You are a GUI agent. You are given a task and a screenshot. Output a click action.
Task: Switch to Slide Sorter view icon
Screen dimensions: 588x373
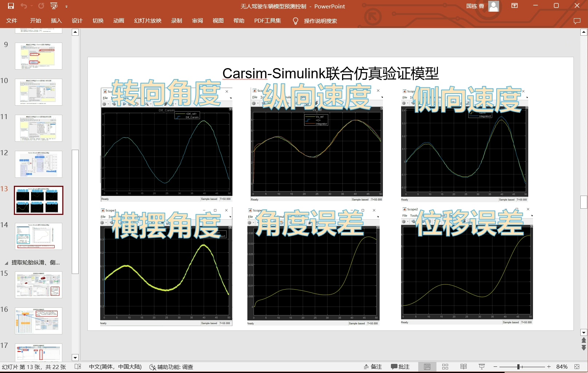pyautogui.click(x=445, y=367)
